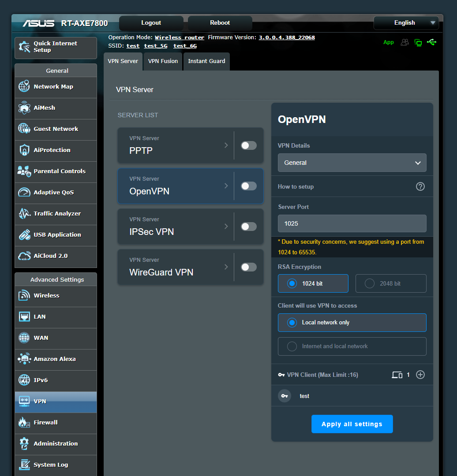Click the Logout button
This screenshot has height=476, width=457.
tap(151, 23)
